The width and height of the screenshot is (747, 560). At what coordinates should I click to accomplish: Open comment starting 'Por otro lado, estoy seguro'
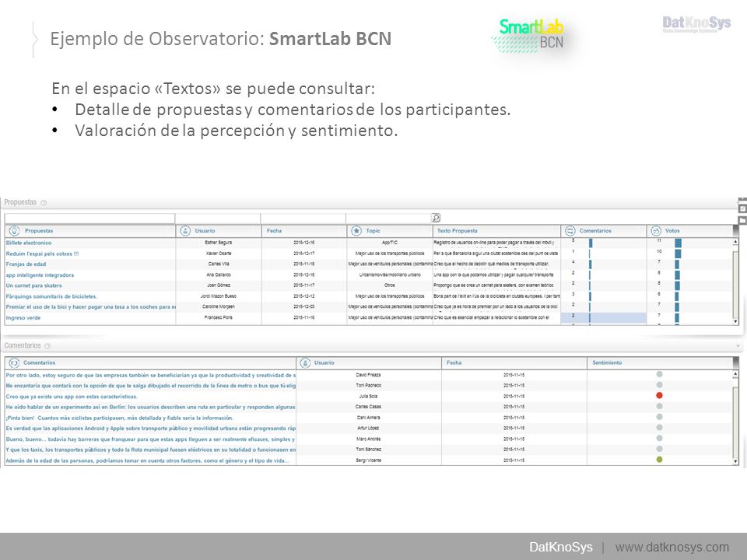tap(150, 375)
